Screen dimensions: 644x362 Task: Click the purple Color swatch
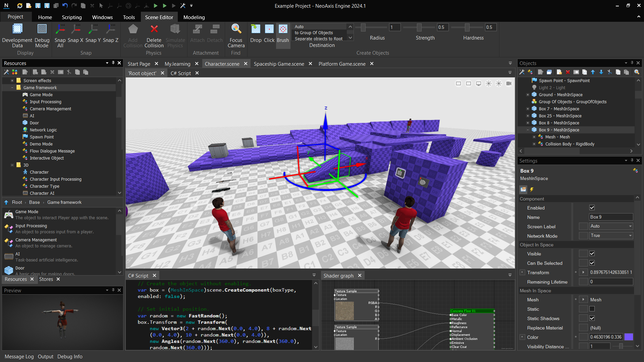(629, 337)
